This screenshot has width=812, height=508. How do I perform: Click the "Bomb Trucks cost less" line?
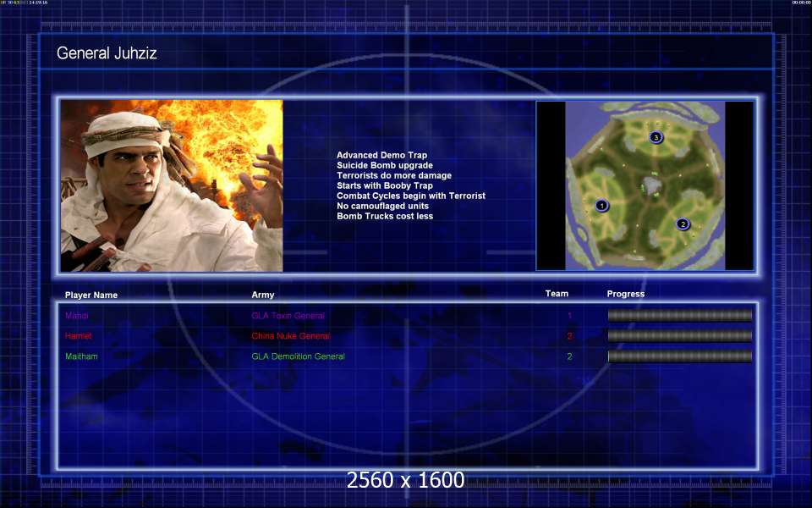[385, 216]
